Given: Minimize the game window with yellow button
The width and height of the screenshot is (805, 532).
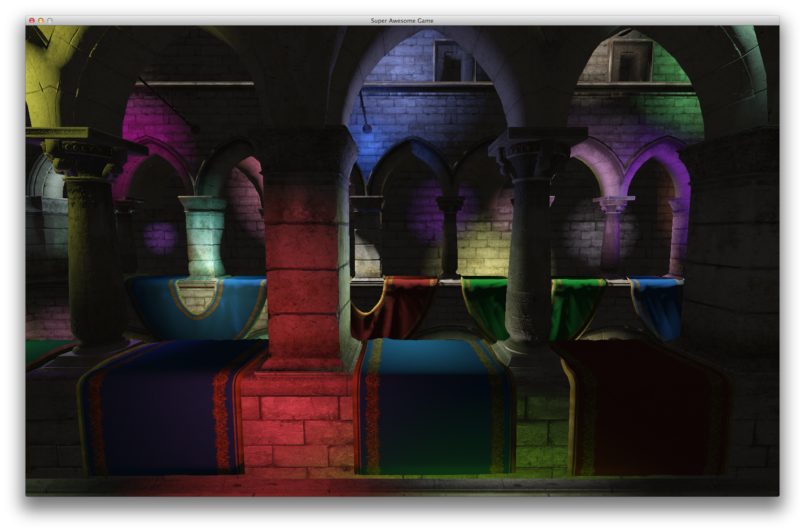Looking at the screenshot, I should [x=41, y=21].
